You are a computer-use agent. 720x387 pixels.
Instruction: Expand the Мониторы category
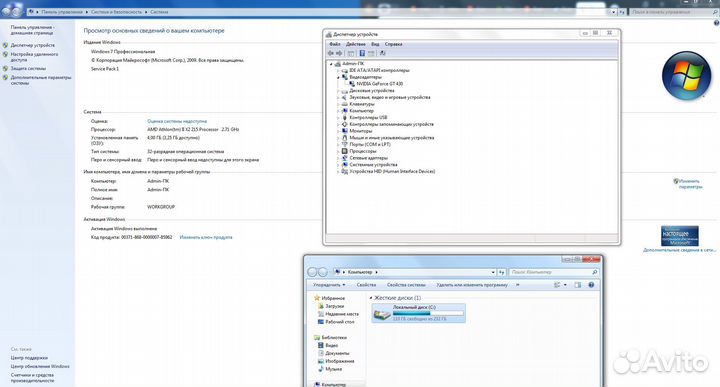(x=338, y=131)
